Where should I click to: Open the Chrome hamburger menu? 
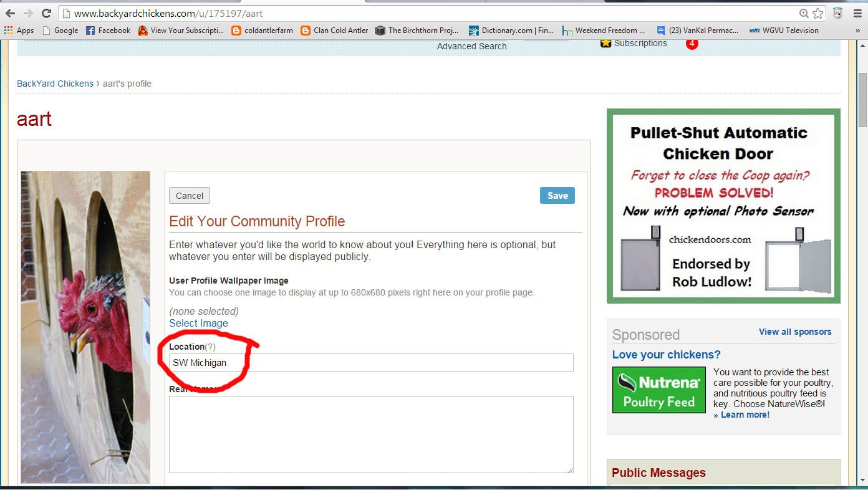point(858,13)
